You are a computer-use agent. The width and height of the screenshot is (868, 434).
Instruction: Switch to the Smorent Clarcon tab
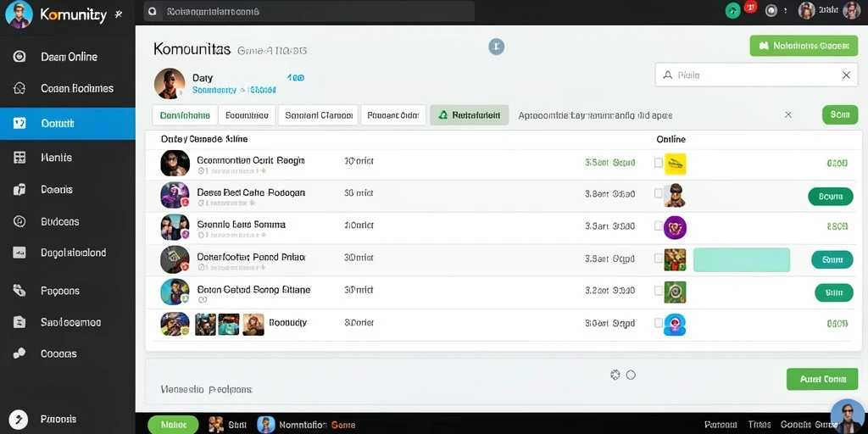[x=319, y=115]
